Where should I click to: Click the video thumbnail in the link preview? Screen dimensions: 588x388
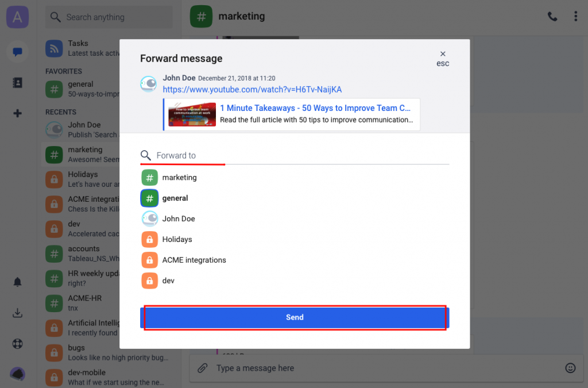click(192, 114)
